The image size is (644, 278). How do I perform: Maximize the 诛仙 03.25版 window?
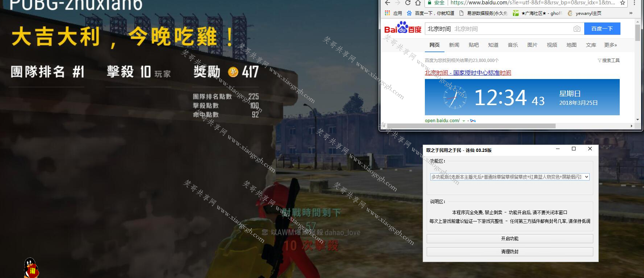(x=574, y=149)
